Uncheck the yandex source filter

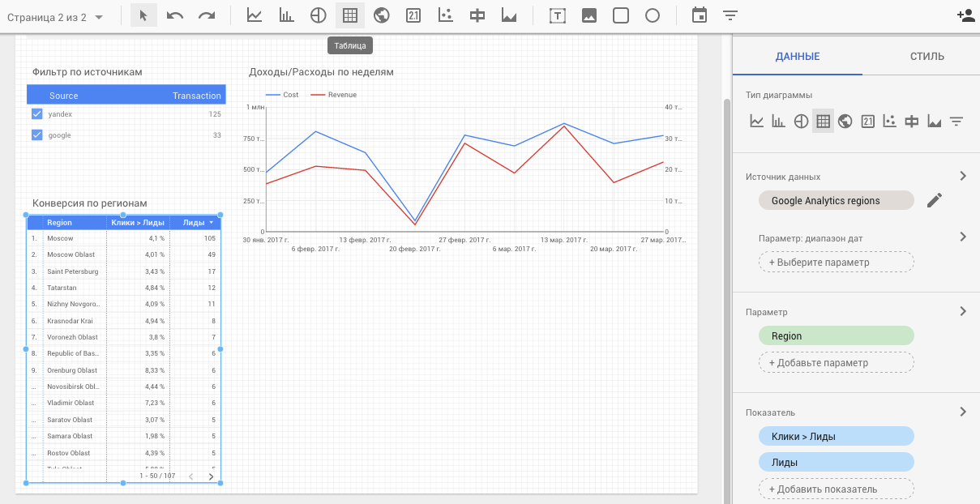(36, 114)
